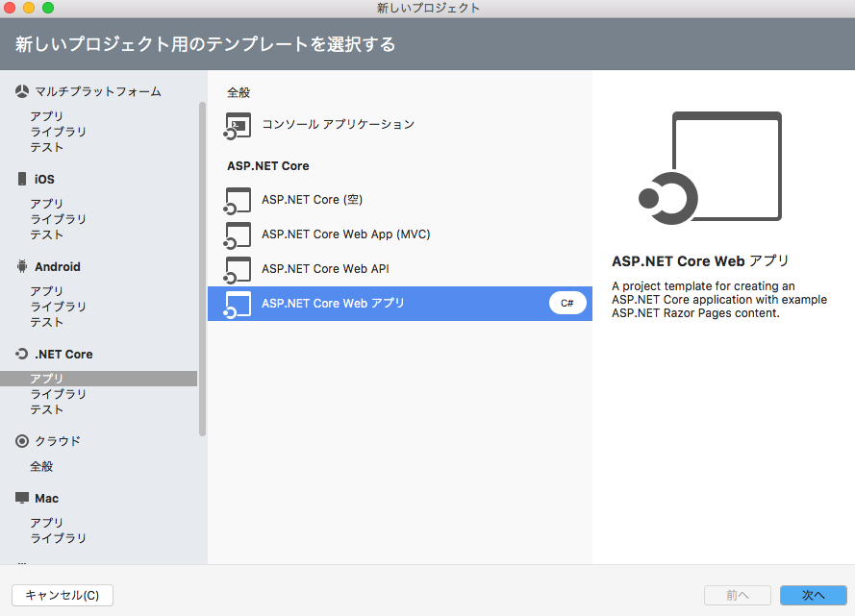Select テスト under .NET Core

46,409
